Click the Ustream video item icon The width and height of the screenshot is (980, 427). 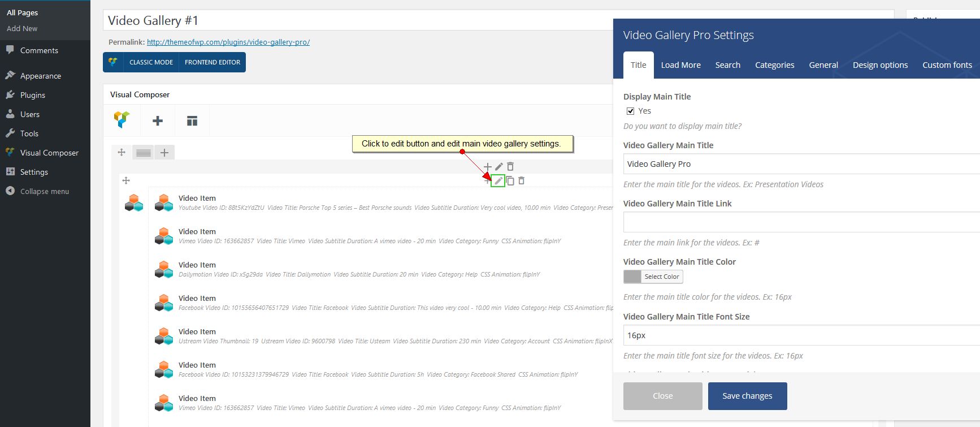[164, 336]
